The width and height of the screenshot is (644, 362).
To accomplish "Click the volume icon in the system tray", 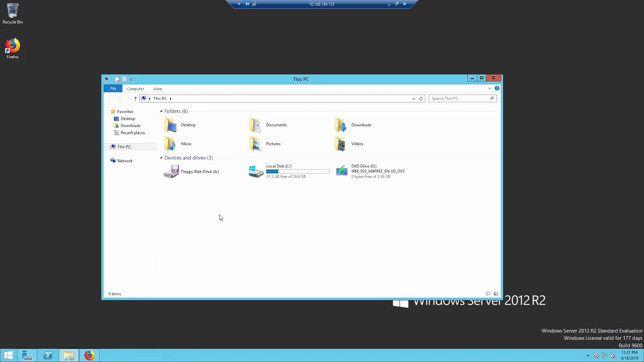I will (x=612, y=355).
